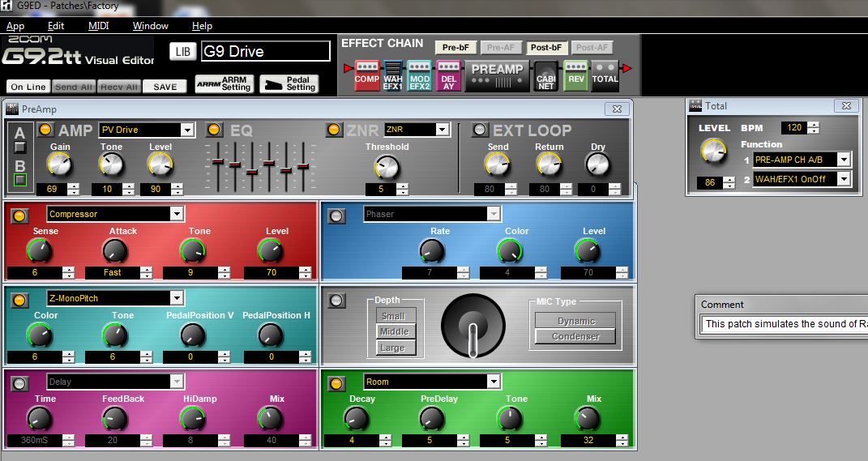The image size is (868, 461).
Task: Toggle the EXT LOOP power button
Action: [480, 130]
